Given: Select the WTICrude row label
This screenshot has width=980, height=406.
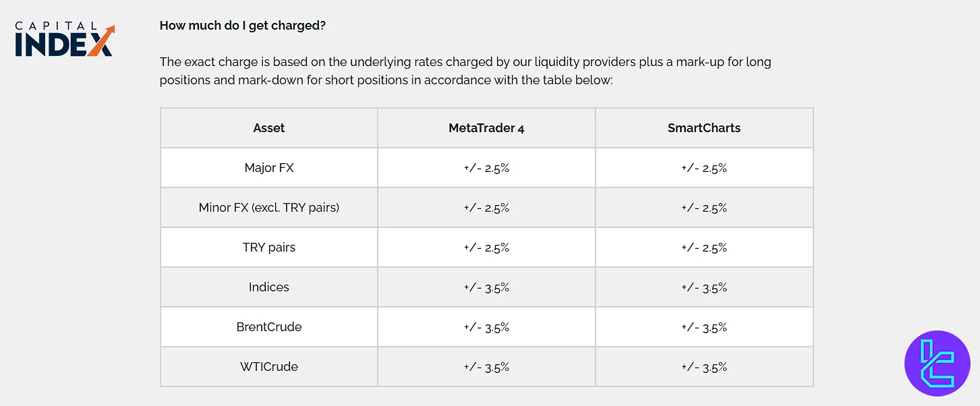Looking at the screenshot, I should tap(269, 367).
